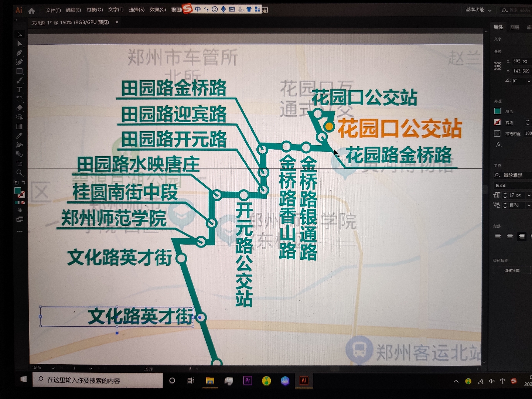This screenshot has height=399, width=532.
Task: Select the Type tool
Action: point(20,90)
